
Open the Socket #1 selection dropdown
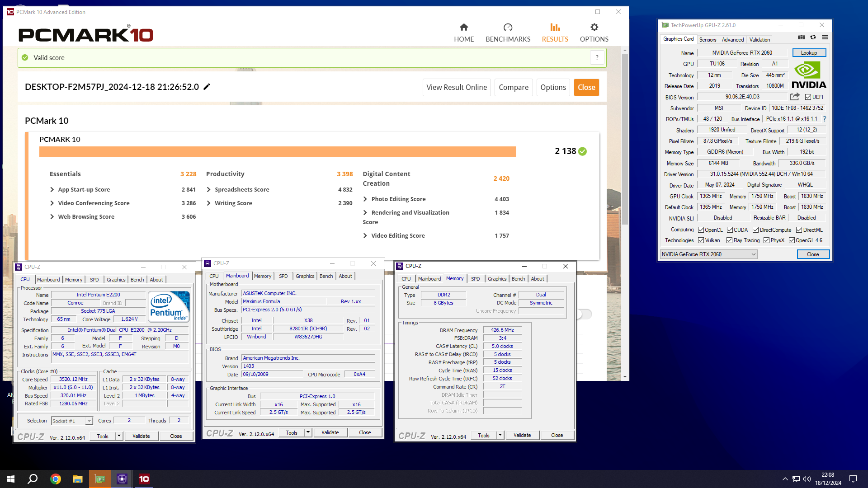[72, 421]
